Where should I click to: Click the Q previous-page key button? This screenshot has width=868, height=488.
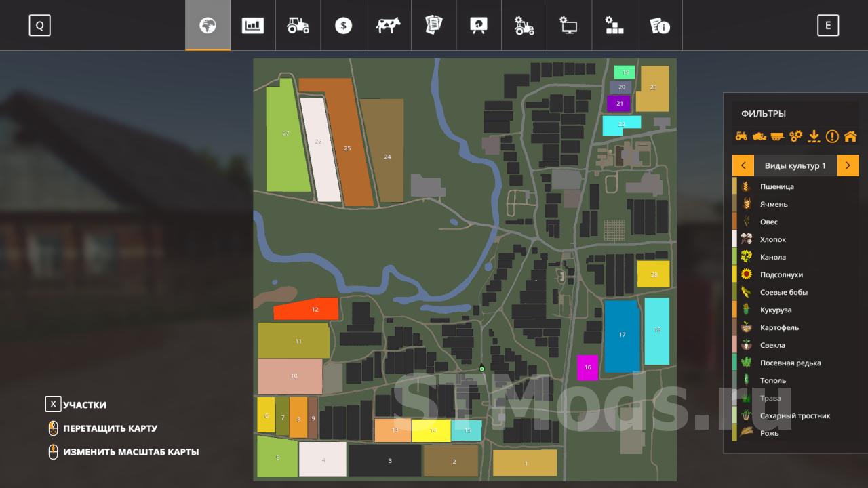tap(39, 26)
